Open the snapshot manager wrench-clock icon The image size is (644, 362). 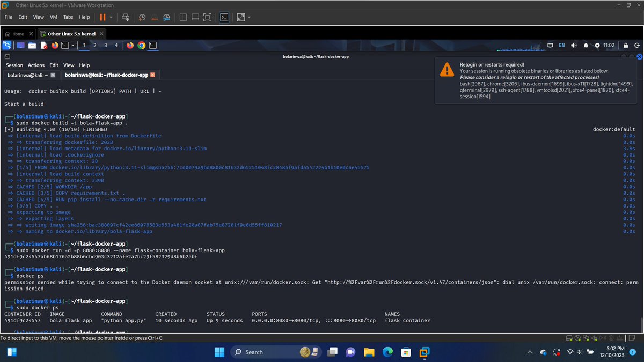(x=166, y=17)
